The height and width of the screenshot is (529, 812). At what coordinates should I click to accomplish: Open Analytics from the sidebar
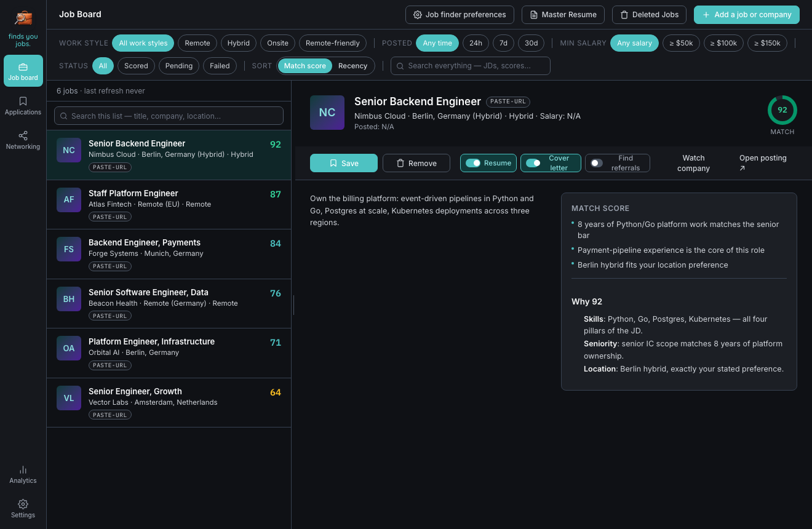pos(23,474)
